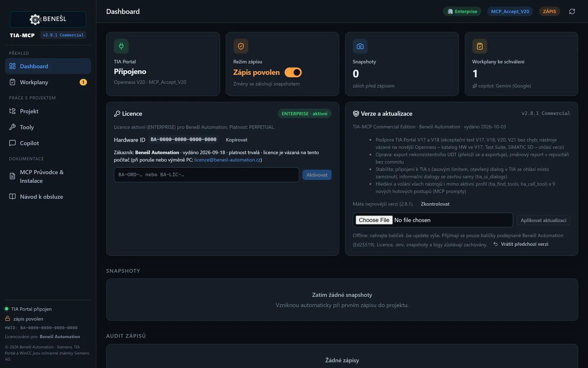The width and height of the screenshot is (588, 368).
Task: Click the green plug icon on TIA Portal card
Action: [121, 46]
